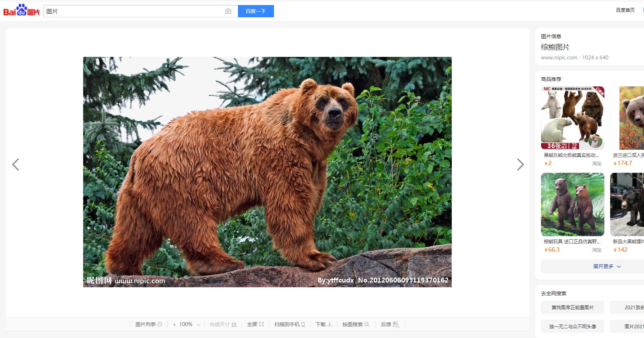This screenshot has height=338, width=644.
Task: Open the two standing bears toy thumbnail
Action: 573,204
